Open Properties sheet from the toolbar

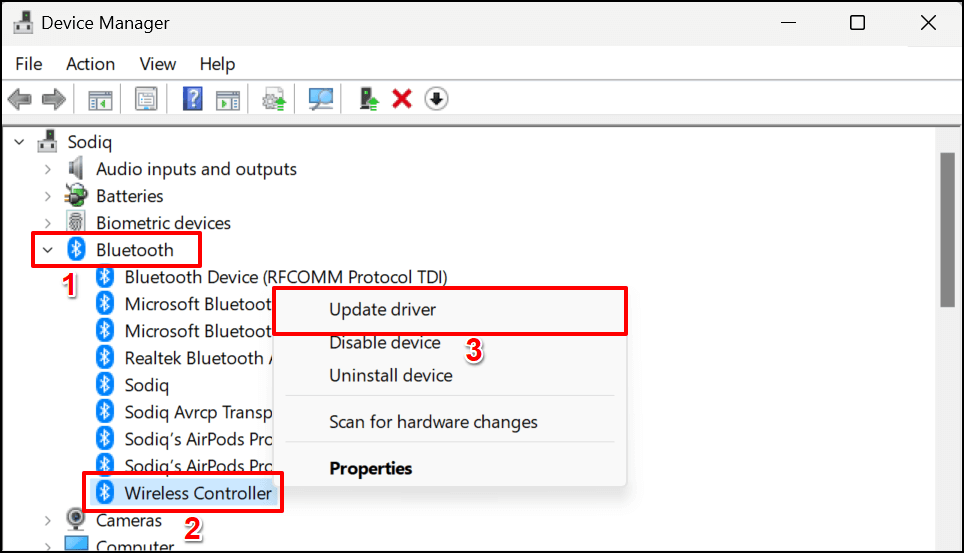[x=147, y=99]
